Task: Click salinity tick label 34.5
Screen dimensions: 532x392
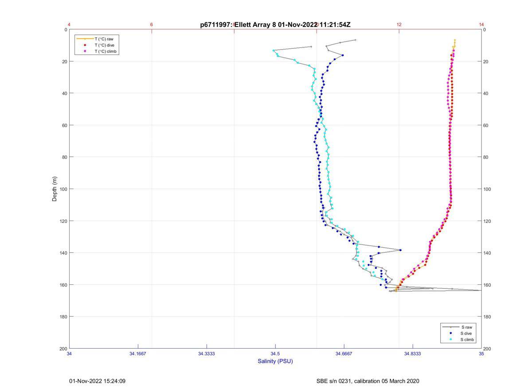Action: coord(275,353)
